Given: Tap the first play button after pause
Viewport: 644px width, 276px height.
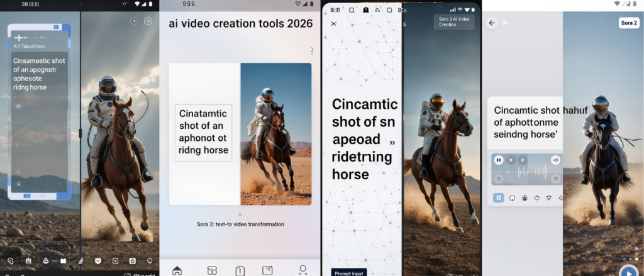Looking at the screenshot, I should coord(511,160).
